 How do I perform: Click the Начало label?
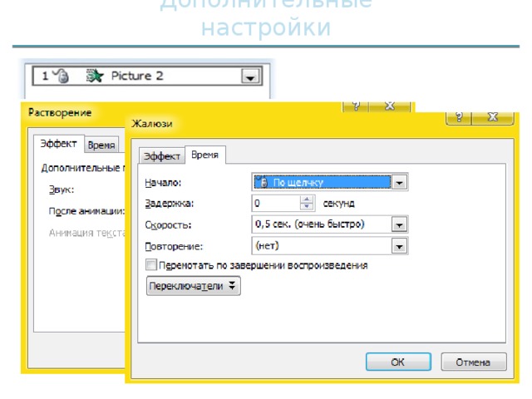coord(163,183)
